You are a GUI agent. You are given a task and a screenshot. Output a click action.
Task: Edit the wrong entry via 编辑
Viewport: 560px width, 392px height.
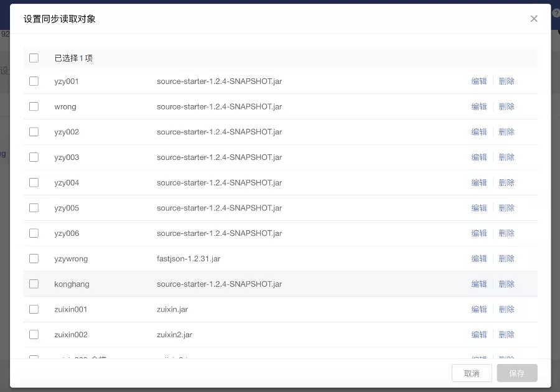click(479, 106)
